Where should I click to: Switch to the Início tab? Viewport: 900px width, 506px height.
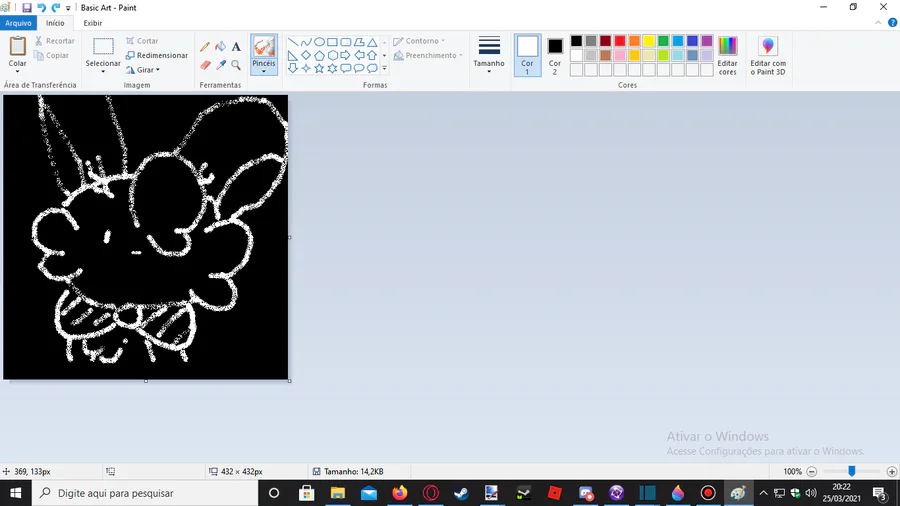click(55, 23)
